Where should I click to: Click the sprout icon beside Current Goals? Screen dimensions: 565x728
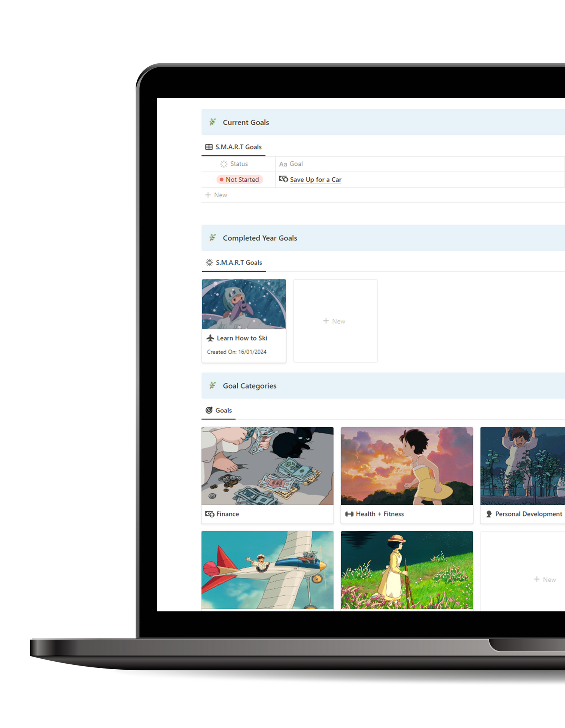click(213, 122)
